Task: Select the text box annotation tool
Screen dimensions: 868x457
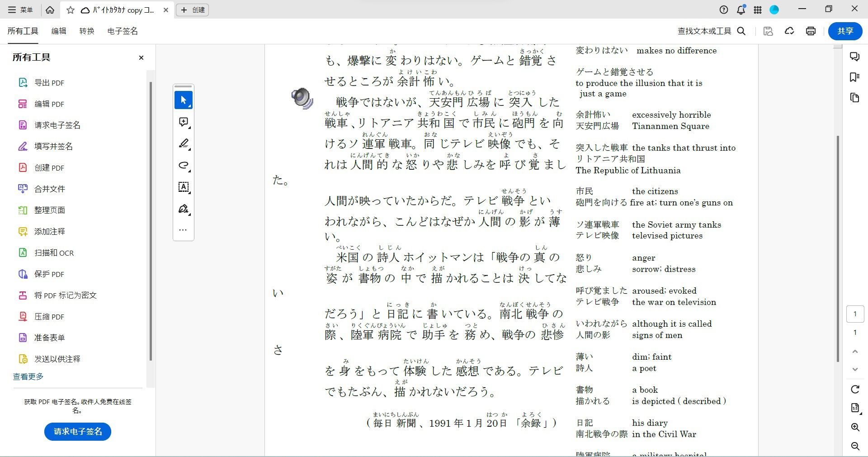Action: [183, 187]
